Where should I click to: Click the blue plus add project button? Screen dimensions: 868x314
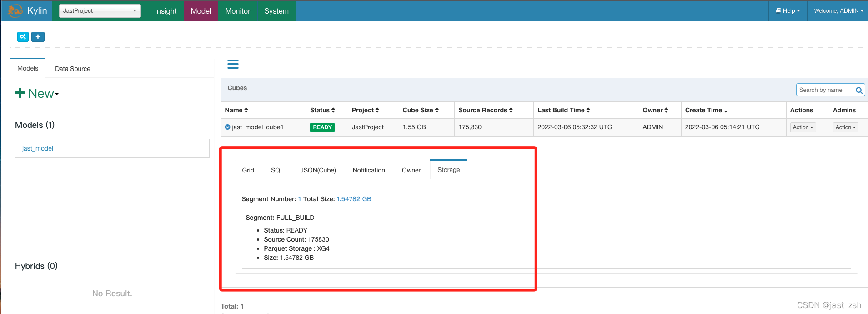point(38,37)
